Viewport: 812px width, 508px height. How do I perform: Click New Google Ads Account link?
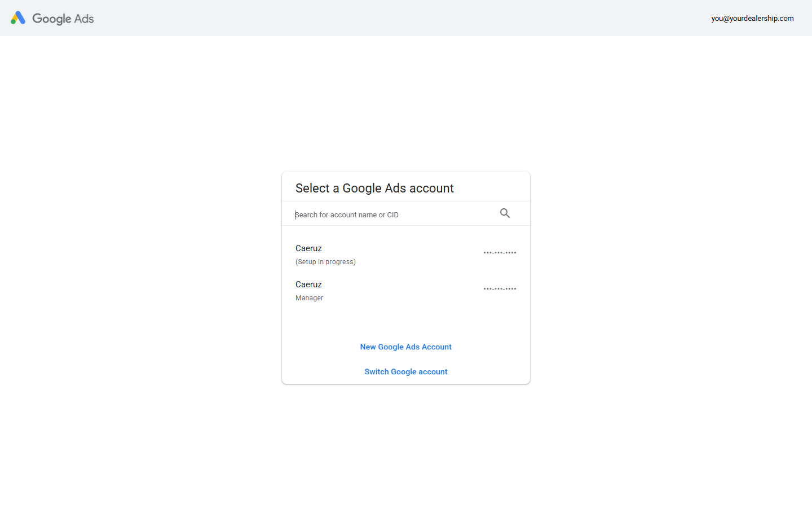tap(406, 347)
